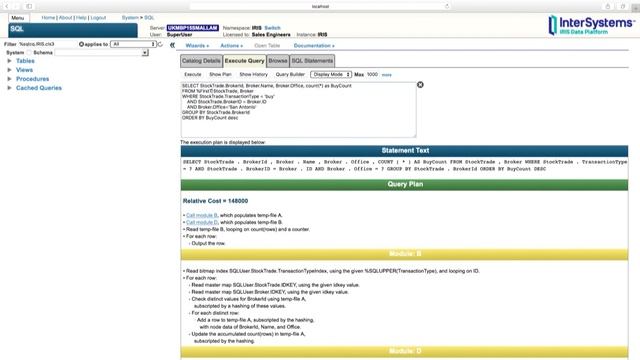Open the 'Call module D' link
640x360 pixels.
[202, 222]
